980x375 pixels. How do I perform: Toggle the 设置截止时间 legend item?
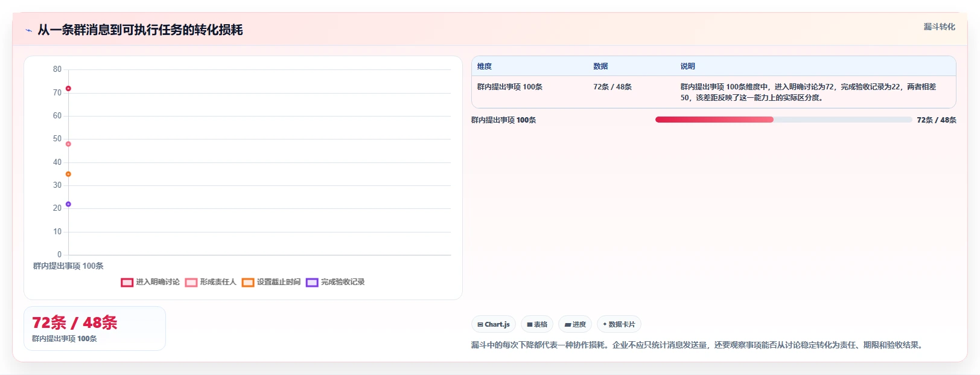(x=271, y=282)
